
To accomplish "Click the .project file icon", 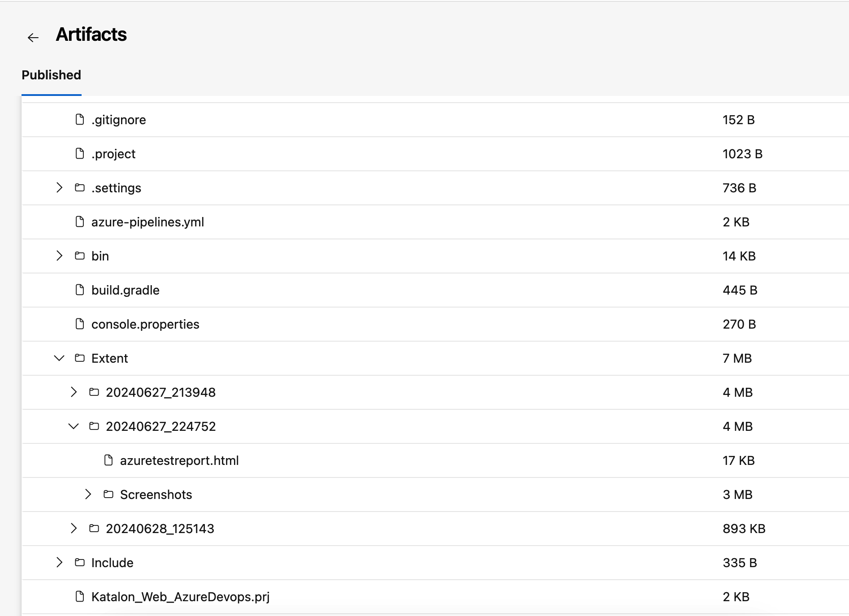I will point(80,154).
